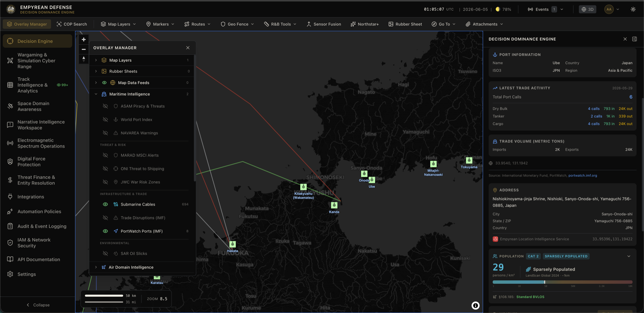Viewport: 644px width, 313px height.
Task: Hide Submarine Cables layer
Action: (105, 204)
